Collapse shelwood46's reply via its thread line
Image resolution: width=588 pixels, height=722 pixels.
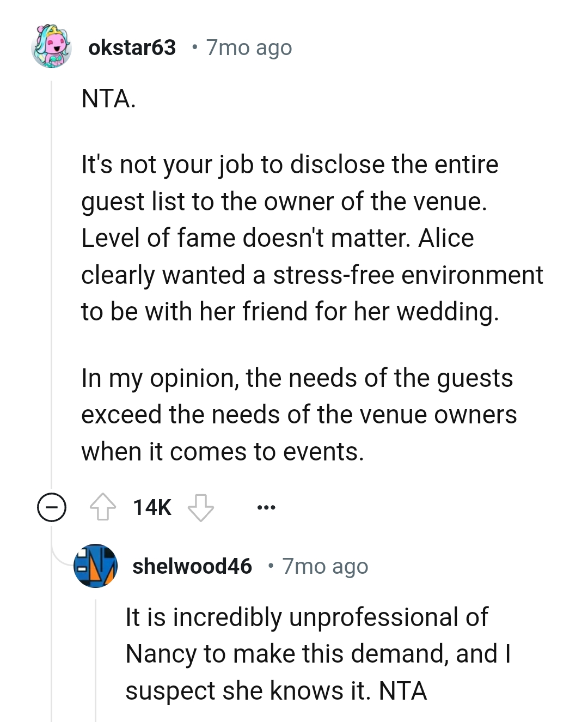pyautogui.click(x=96, y=659)
